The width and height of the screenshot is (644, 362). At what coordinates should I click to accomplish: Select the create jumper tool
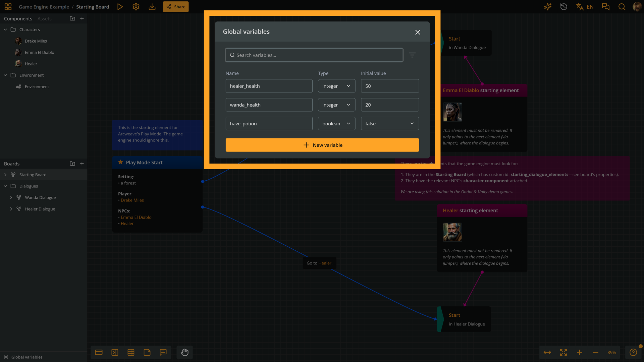pyautogui.click(x=115, y=352)
